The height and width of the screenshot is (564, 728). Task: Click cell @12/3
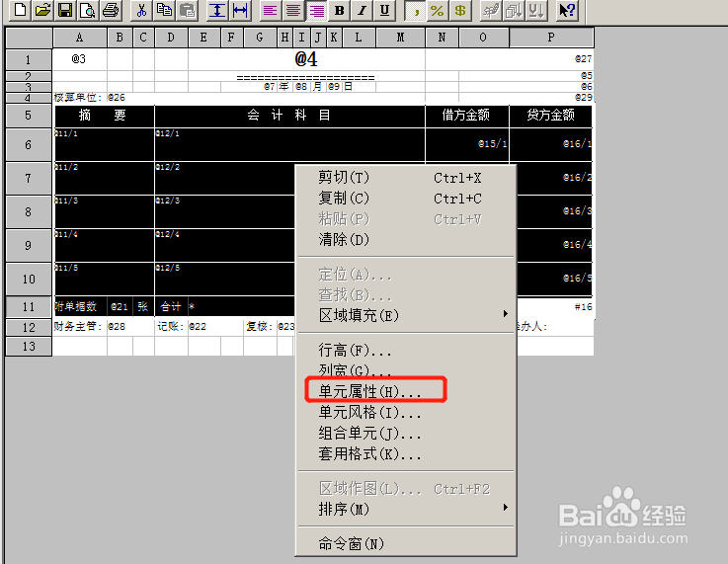[x=224, y=211]
